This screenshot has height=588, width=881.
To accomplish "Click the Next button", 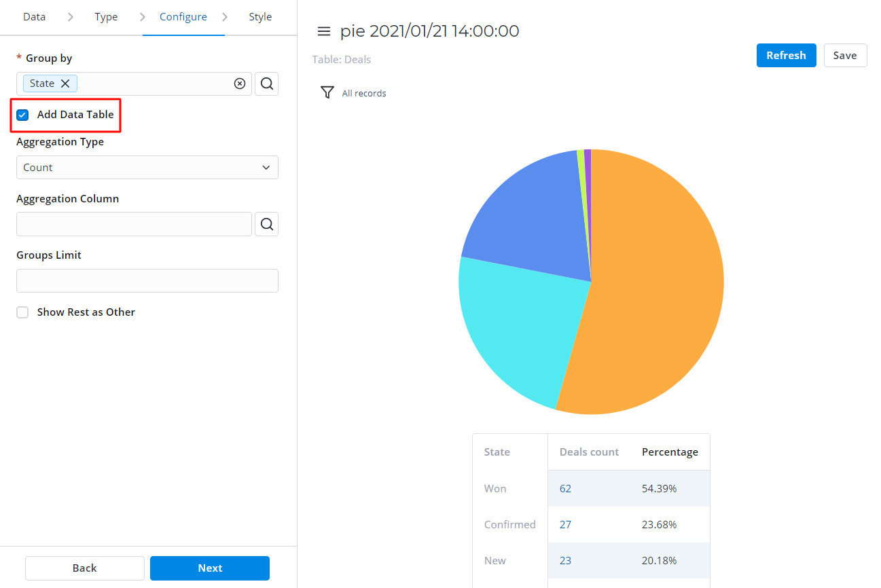I will 210,568.
